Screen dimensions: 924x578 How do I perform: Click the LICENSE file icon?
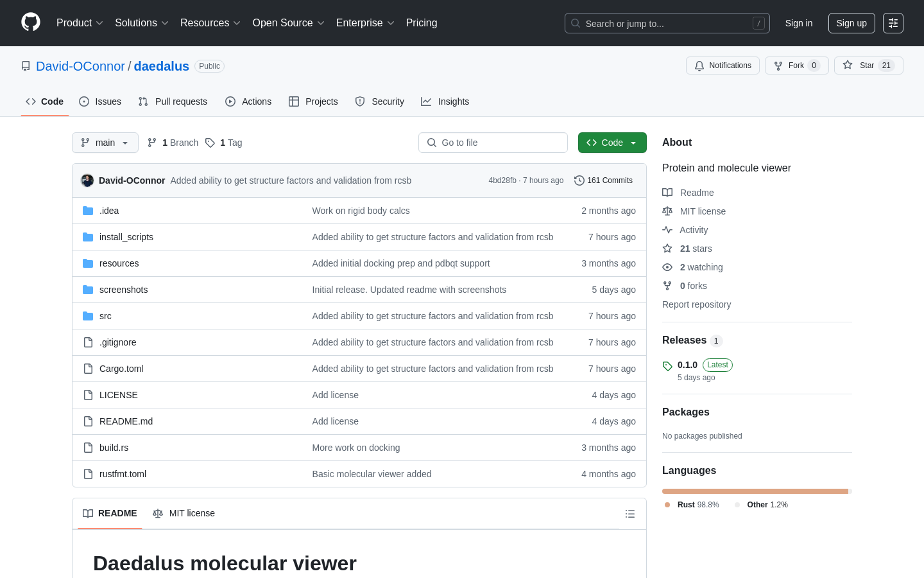click(88, 395)
